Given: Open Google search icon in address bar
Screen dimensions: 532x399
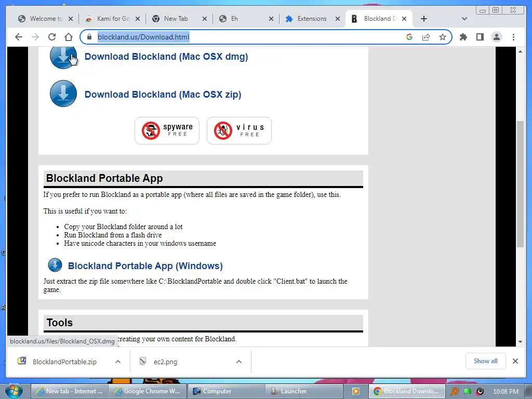Looking at the screenshot, I should coord(409,37).
